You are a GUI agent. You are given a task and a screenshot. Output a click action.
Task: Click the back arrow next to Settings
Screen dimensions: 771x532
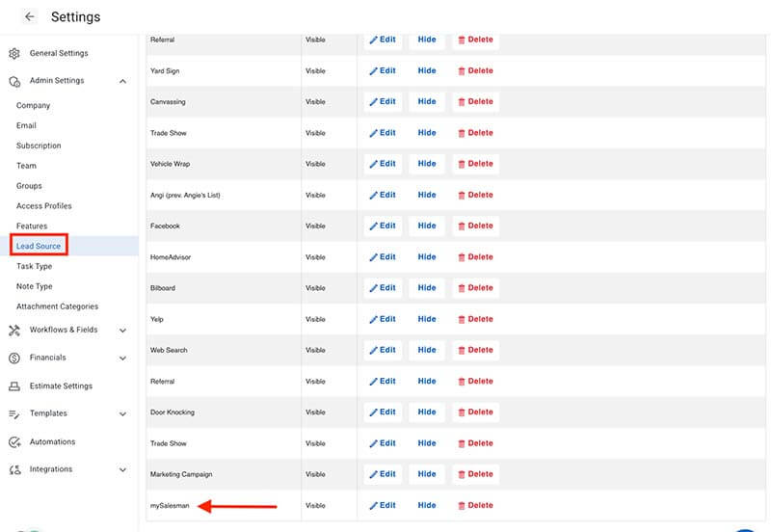pos(30,16)
